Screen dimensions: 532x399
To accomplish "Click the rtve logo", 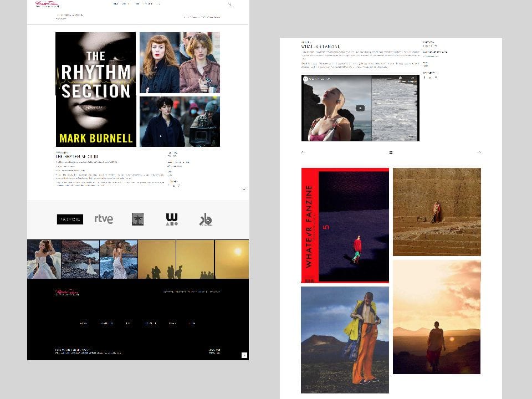I will coord(104,219).
